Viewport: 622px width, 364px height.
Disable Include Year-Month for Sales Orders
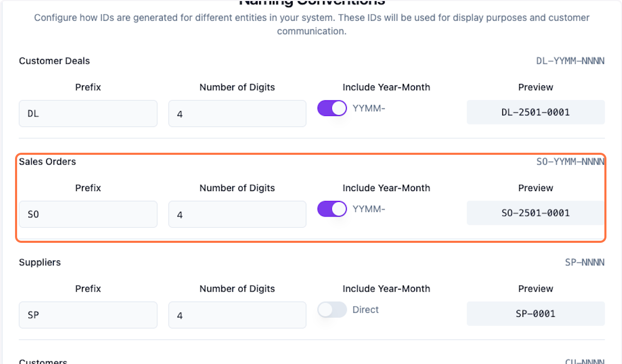tap(332, 209)
